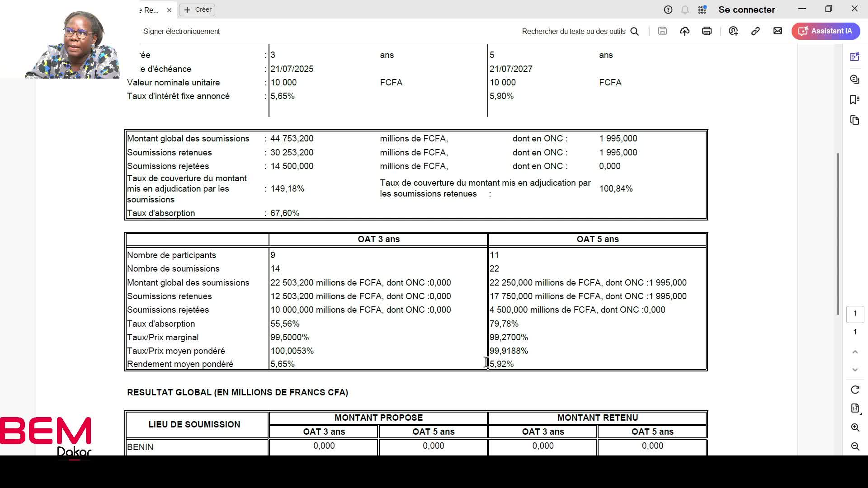The width and height of the screenshot is (868, 488).
Task: Click the 99,5000% marginal price value
Action: click(x=290, y=338)
